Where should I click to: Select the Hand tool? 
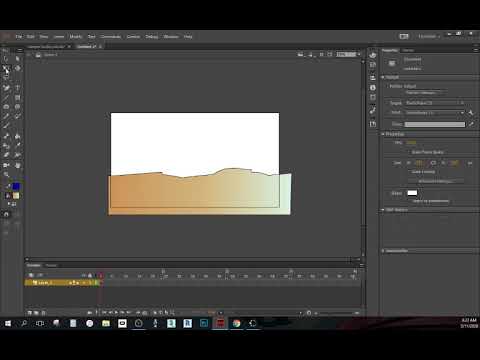pos(18,165)
